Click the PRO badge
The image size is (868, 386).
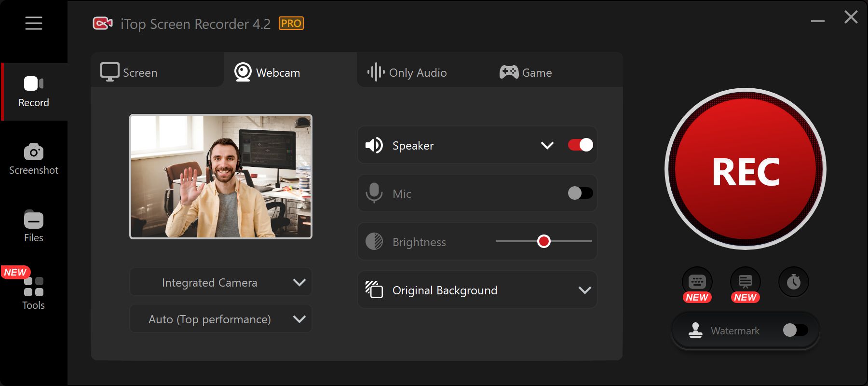291,24
